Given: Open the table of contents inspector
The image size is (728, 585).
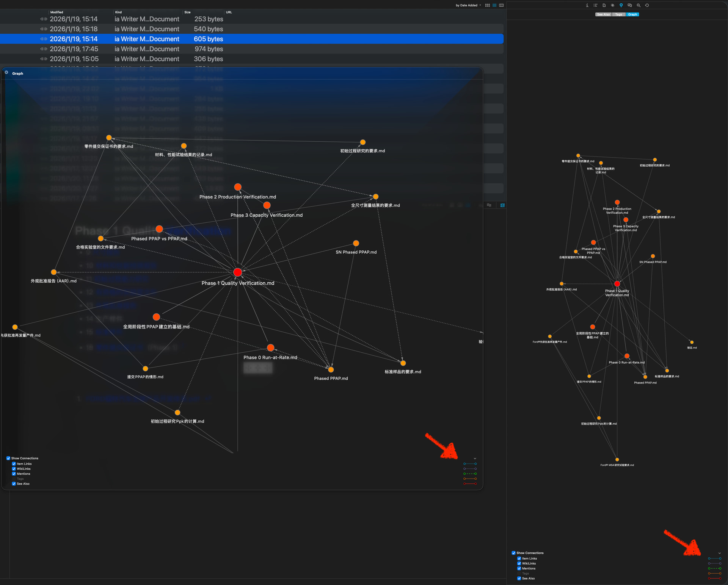Looking at the screenshot, I should [595, 5].
